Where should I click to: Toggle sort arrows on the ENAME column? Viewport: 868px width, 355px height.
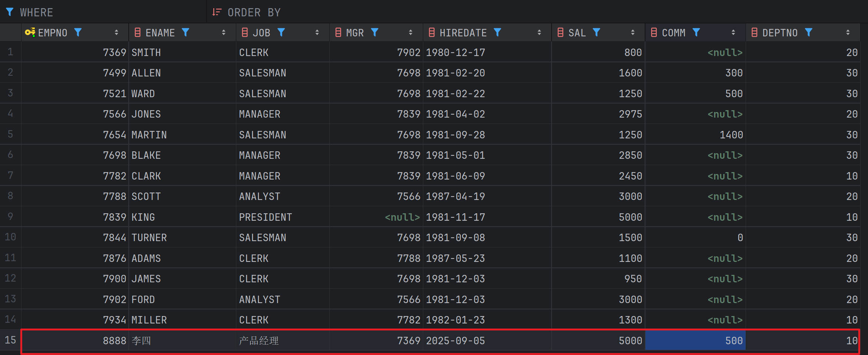click(224, 33)
